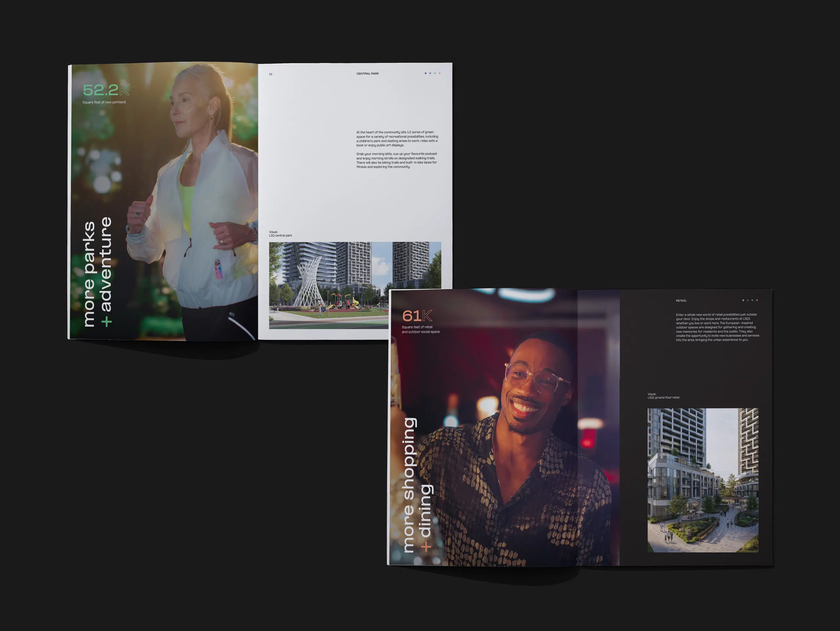This screenshot has height=631, width=840.
Task: Click the green 52.2K statistic
Action: pos(106,90)
